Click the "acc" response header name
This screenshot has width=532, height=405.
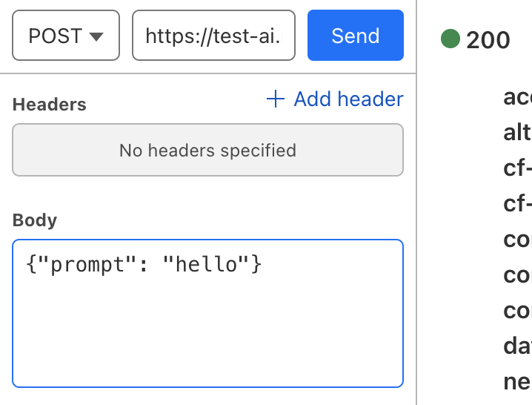tap(517, 97)
